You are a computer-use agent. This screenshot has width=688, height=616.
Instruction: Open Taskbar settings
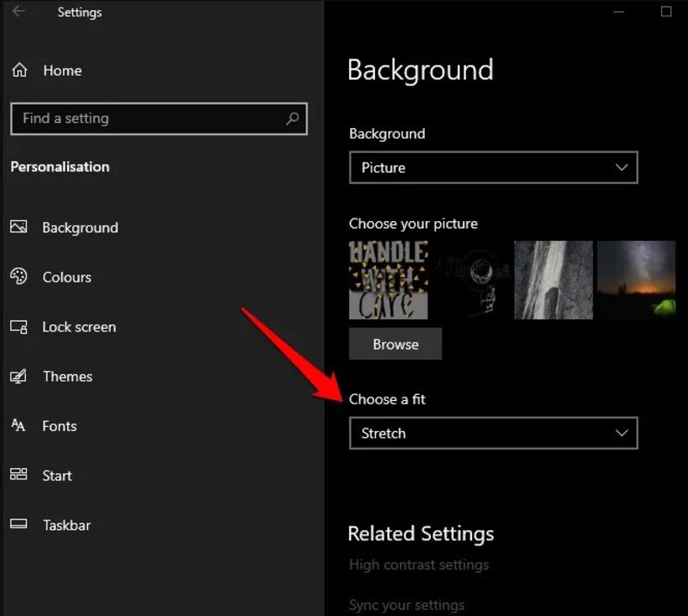pos(67,526)
